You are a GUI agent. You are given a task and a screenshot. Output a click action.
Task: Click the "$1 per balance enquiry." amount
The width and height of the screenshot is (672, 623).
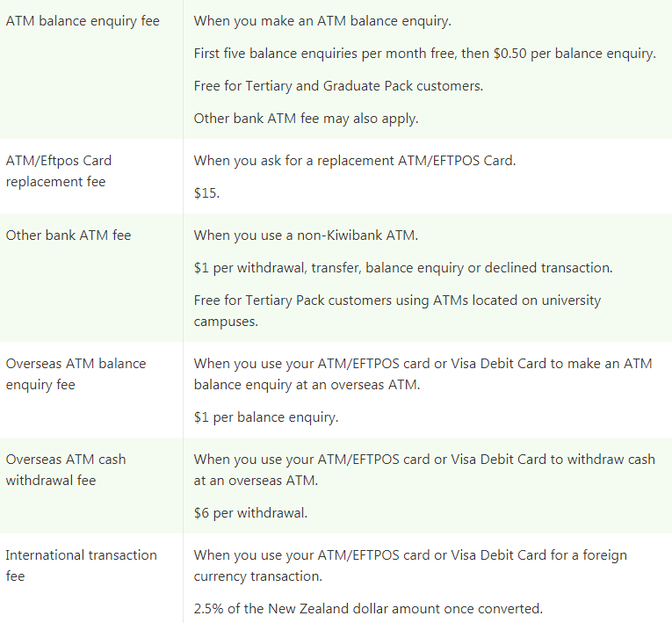coord(265,417)
